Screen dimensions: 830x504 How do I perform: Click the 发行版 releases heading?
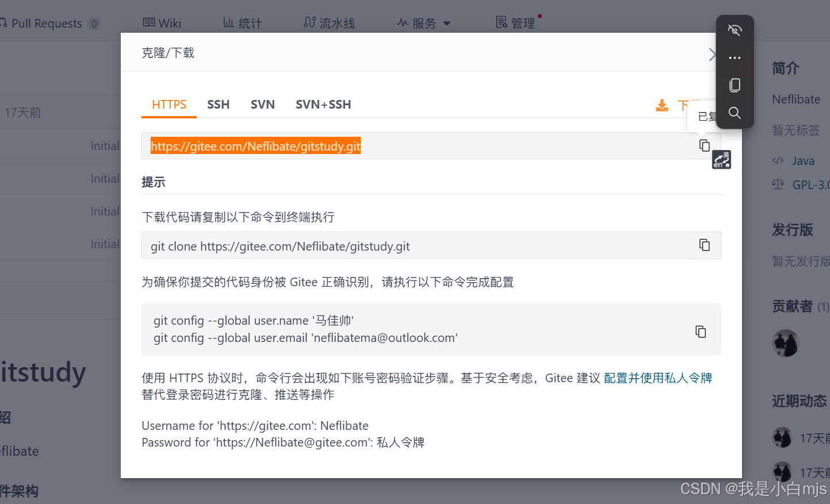tap(793, 230)
